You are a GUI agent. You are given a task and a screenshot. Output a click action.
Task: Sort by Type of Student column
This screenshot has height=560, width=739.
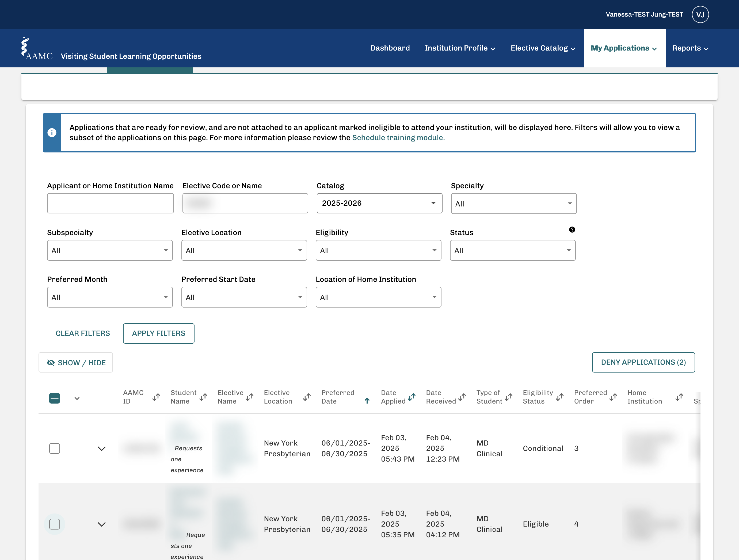tap(508, 397)
